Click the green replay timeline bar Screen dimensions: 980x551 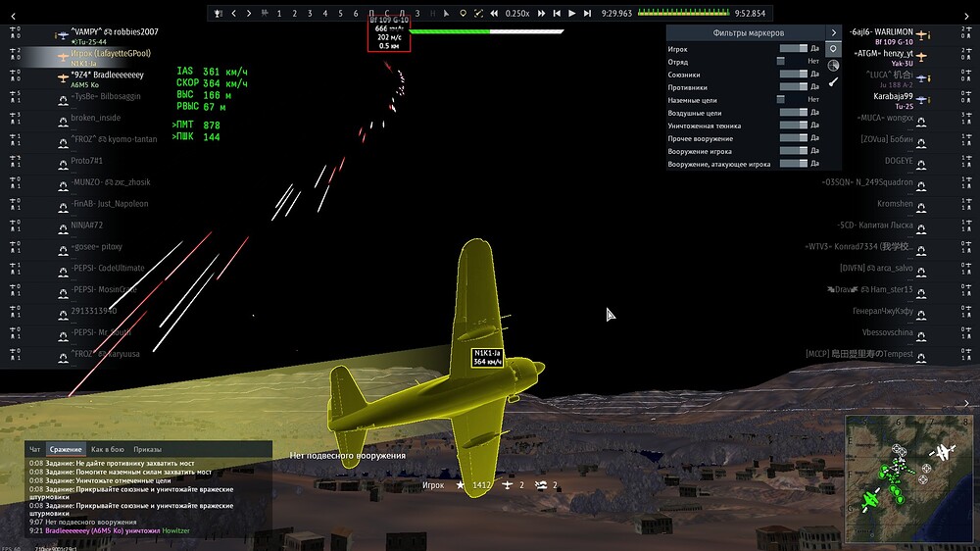tap(684, 12)
